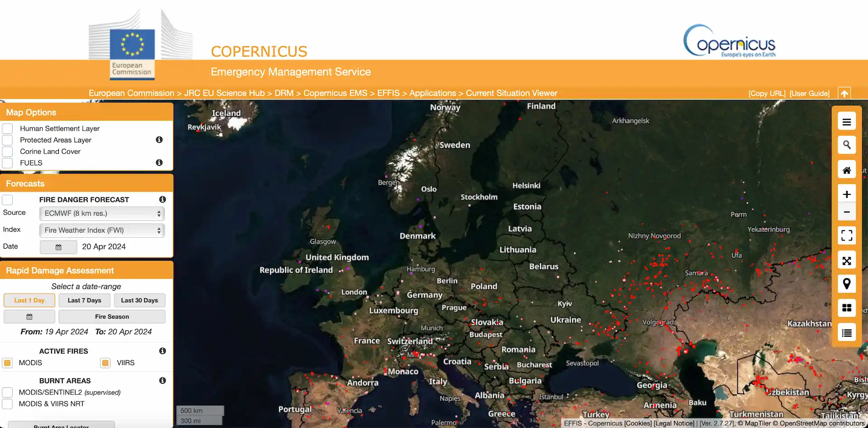
Task: Open forecast date calendar picker
Action: [58, 247]
